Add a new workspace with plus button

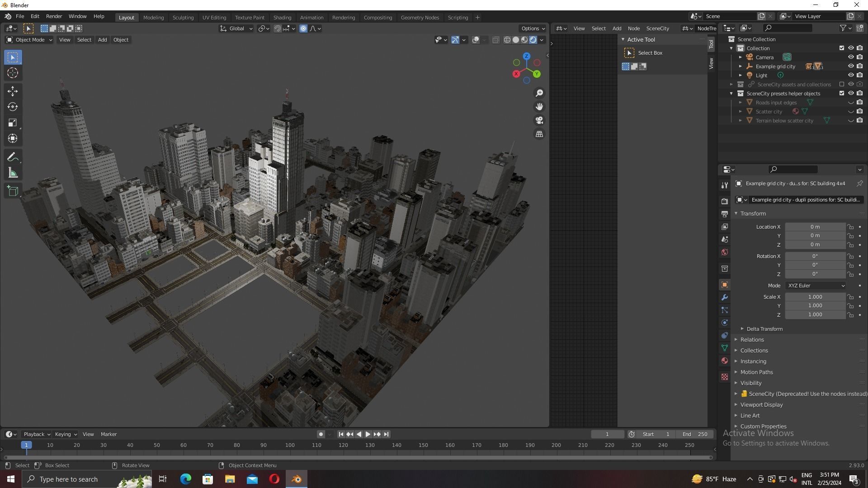point(477,18)
